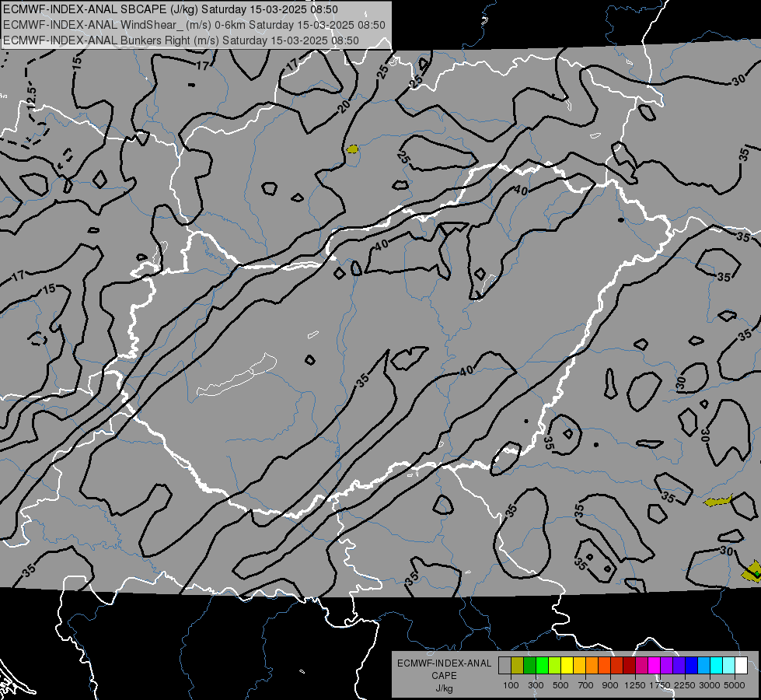Image resolution: width=761 pixels, height=700 pixels.
Task: Click the 900 legend value label
Action: point(610,685)
